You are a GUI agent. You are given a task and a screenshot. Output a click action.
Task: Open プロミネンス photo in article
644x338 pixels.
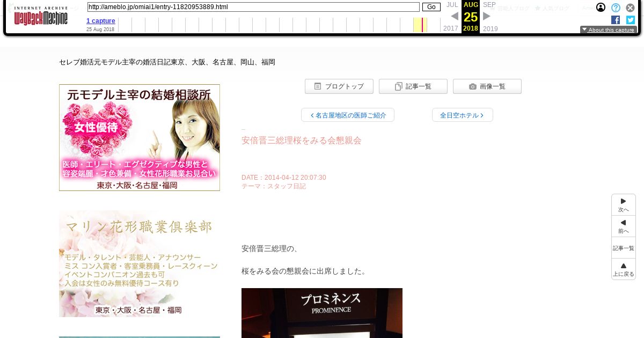[x=322, y=313]
